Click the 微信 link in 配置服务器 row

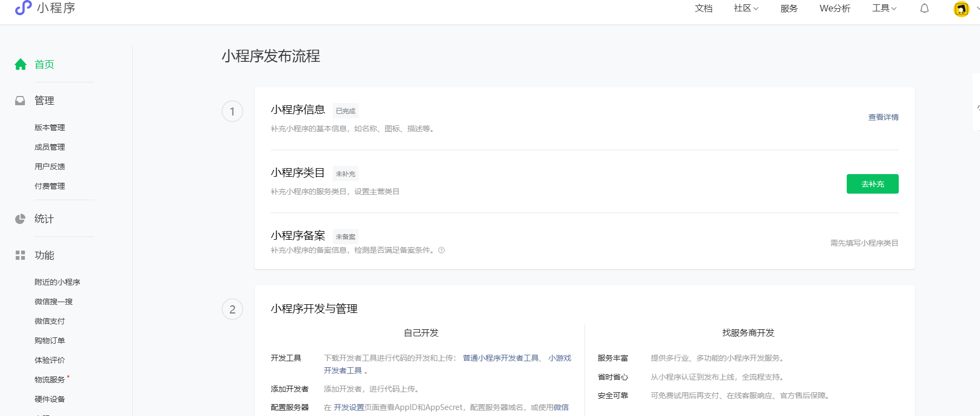pos(561,407)
